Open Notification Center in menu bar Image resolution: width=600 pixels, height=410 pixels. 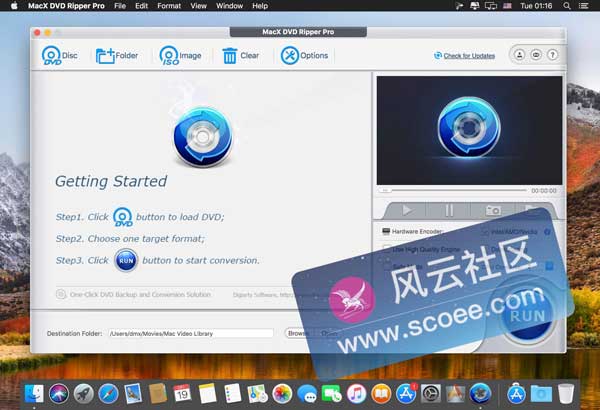tap(584, 6)
